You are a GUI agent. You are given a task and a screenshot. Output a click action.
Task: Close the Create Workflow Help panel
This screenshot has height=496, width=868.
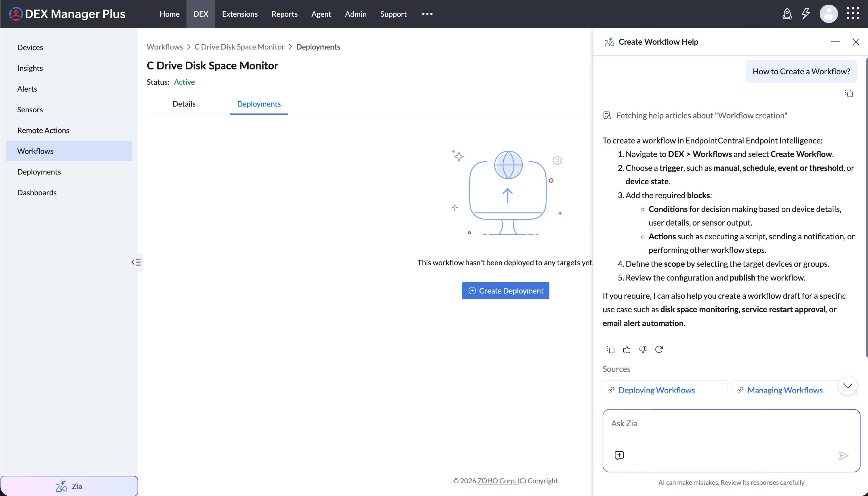tap(856, 42)
